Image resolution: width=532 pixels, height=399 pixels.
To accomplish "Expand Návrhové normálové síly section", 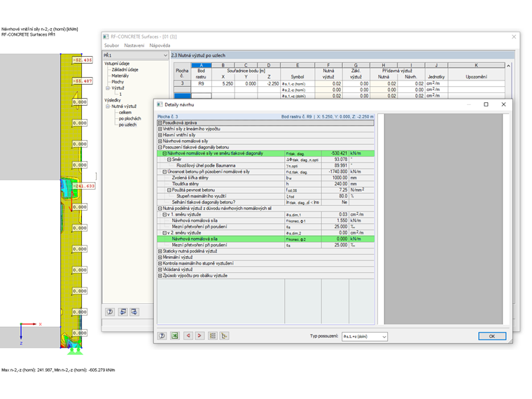I will (160, 141).
